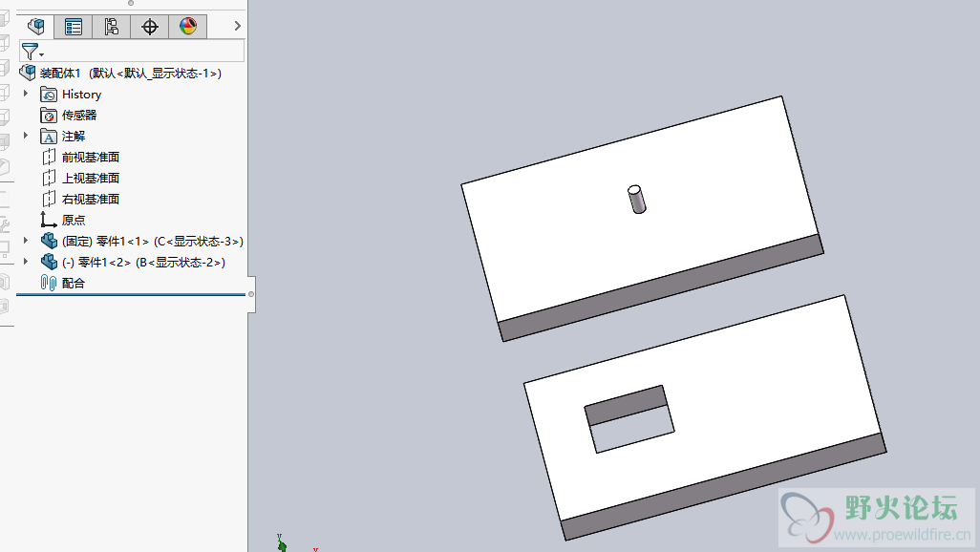Switch to the PropertyManager tab
The width and height of the screenshot is (980, 552).
(74, 26)
